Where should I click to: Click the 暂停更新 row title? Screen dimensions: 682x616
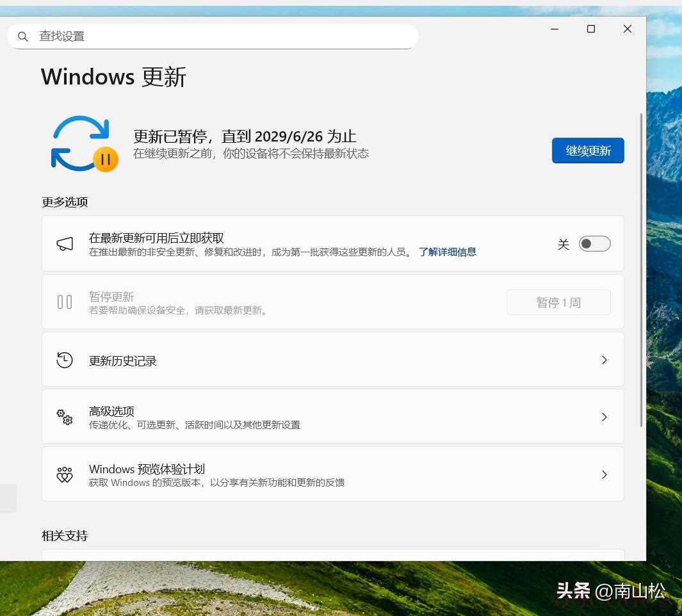point(111,296)
